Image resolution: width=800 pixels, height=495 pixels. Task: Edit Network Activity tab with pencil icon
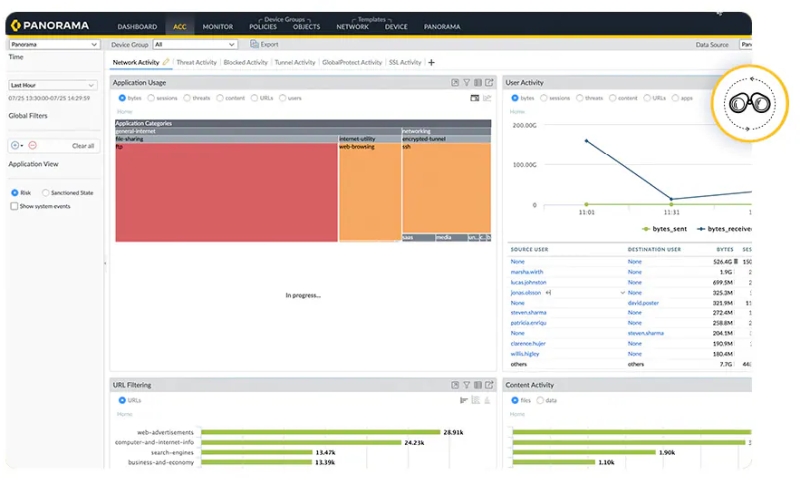(x=166, y=62)
